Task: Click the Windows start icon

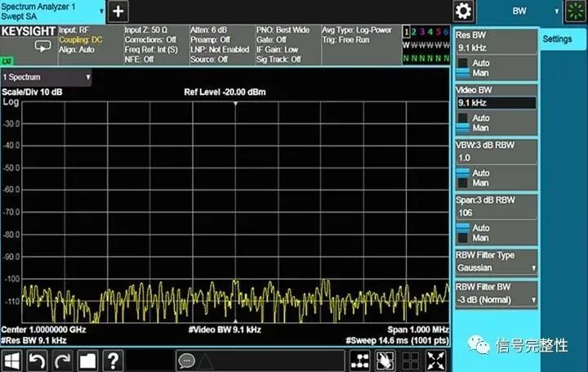Action: pos(12,360)
